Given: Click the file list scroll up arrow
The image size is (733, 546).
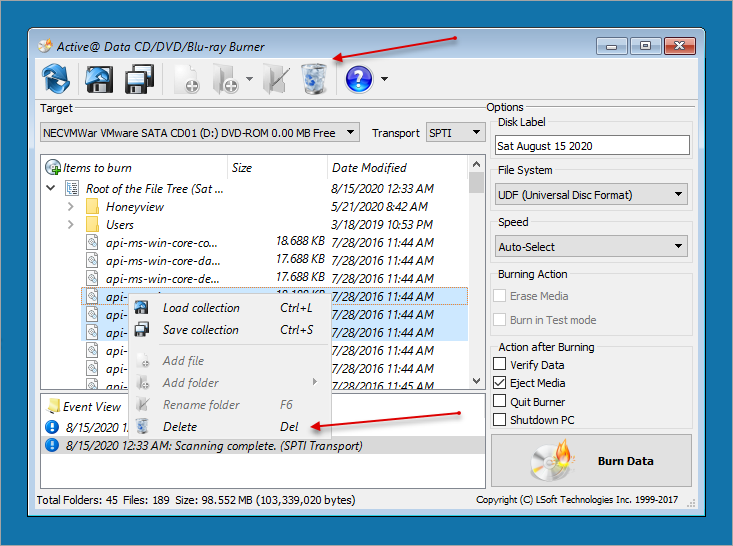Looking at the screenshot, I should [476, 164].
